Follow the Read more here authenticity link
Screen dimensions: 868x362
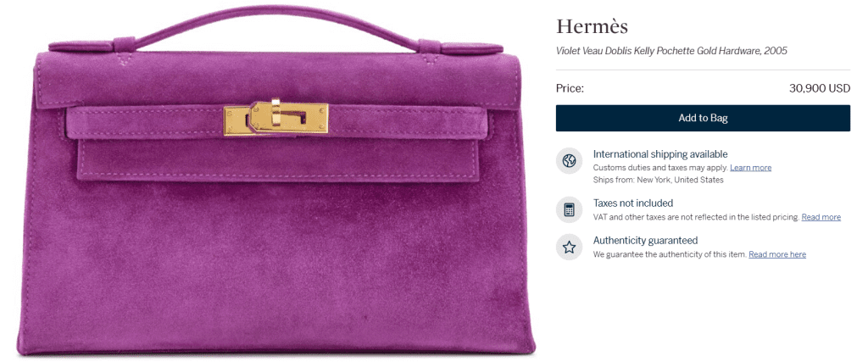point(777,254)
